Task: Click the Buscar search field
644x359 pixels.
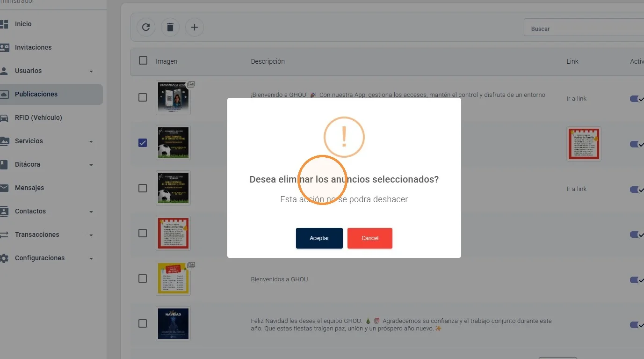Action: click(584, 28)
